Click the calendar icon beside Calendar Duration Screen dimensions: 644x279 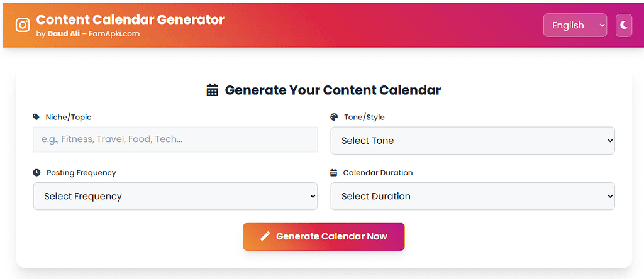(x=334, y=172)
